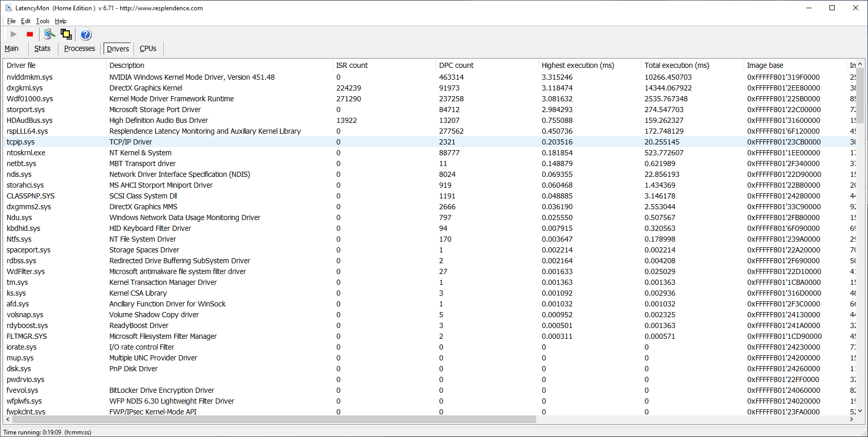Click the vertical scrollbar down arrow

pos(860,411)
